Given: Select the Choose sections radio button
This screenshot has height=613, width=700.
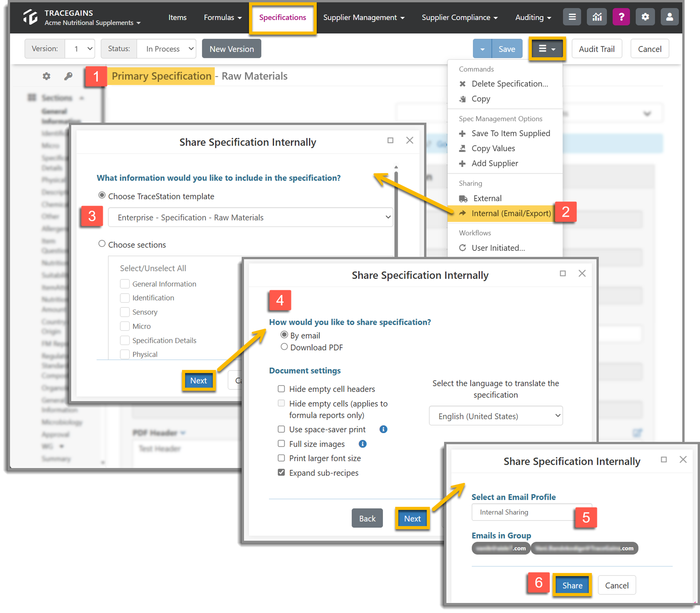Looking at the screenshot, I should click(x=102, y=244).
